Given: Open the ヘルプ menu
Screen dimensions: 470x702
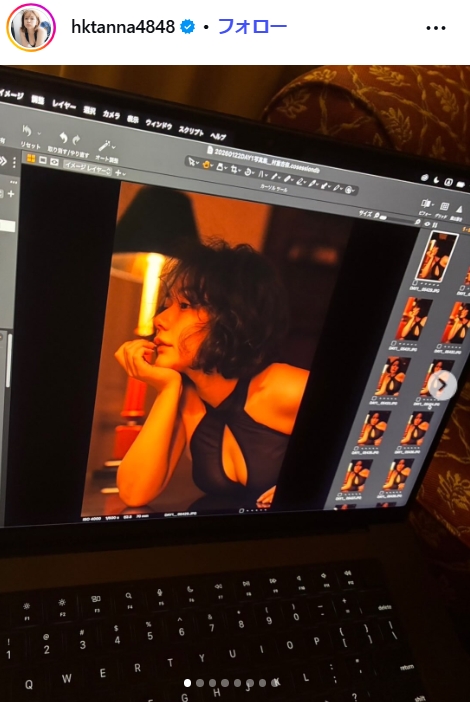Looking at the screenshot, I should pos(218,136).
